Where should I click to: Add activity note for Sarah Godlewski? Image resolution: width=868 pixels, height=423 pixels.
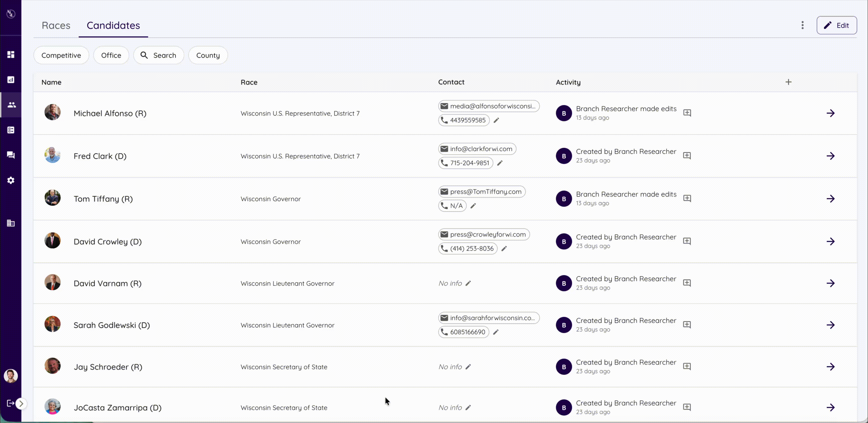point(687,325)
